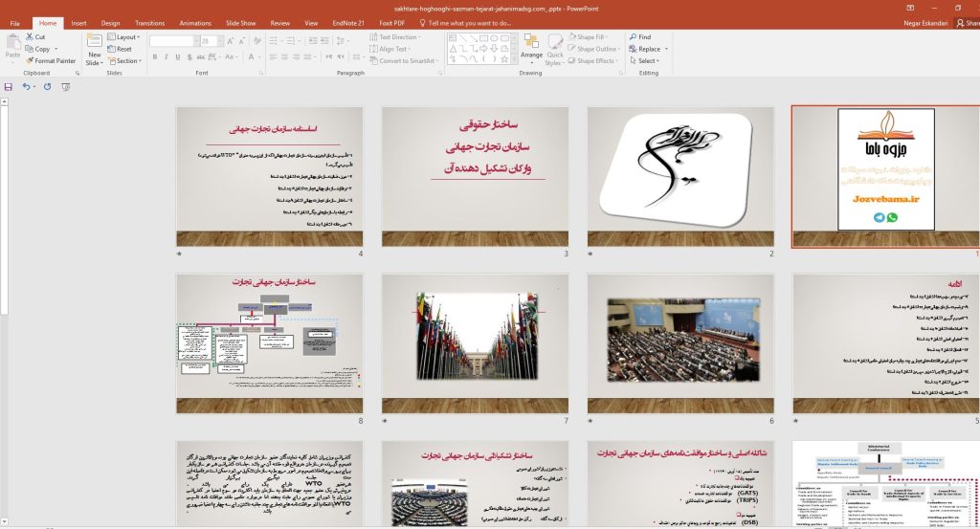Image resolution: width=980 pixels, height=529 pixels.
Task: Open the File menu
Action: pos(15,23)
